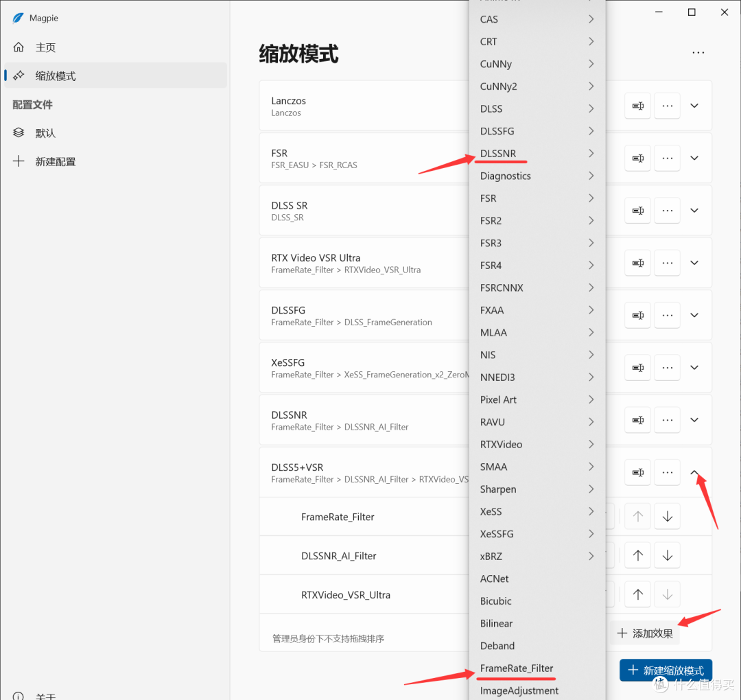Click rename icon on DLSSFG row
Viewport: 741px width, 700px height.
click(638, 315)
